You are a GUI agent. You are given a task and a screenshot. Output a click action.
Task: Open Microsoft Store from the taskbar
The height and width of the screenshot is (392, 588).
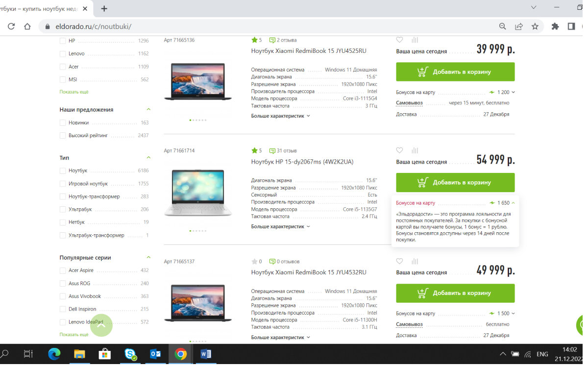[105, 354]
